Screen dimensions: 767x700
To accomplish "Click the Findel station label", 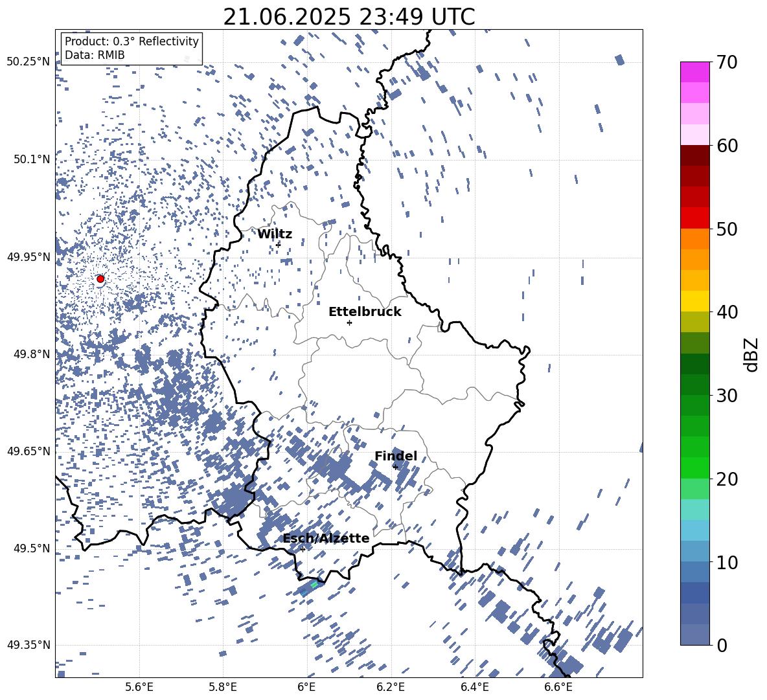I will (x=396, y=456).
